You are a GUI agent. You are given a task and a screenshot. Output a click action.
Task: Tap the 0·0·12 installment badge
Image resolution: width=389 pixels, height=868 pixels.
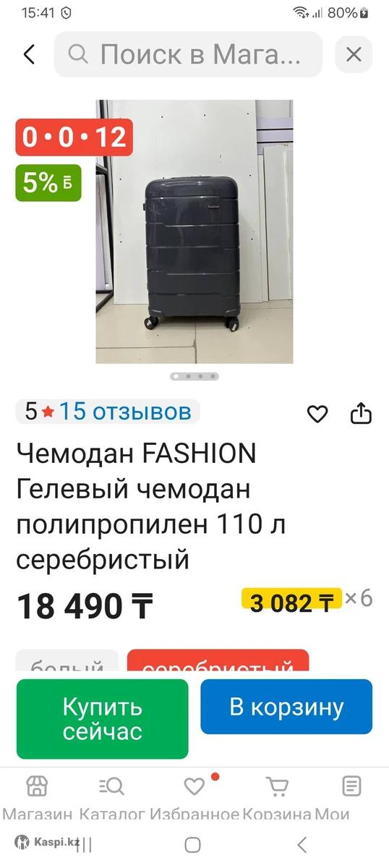click(74, 137)
